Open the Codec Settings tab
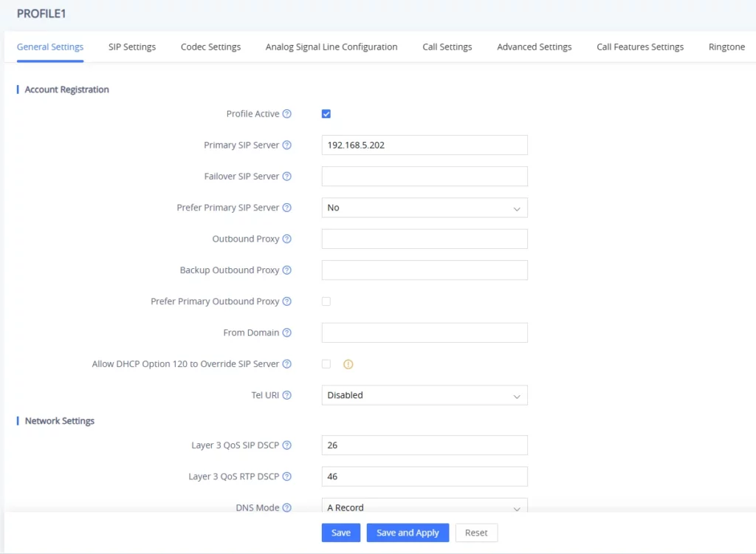 click(x=210, y=47)
